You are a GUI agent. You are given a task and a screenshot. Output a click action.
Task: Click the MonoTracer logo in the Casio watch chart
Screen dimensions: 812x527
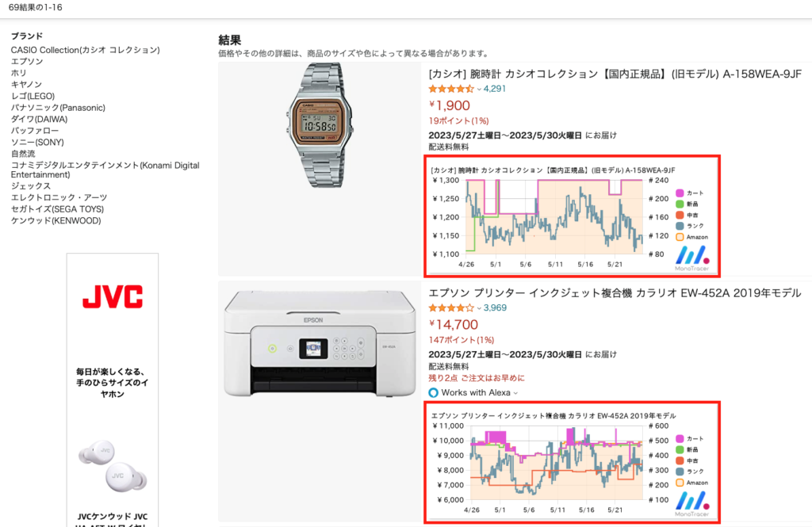691,258
